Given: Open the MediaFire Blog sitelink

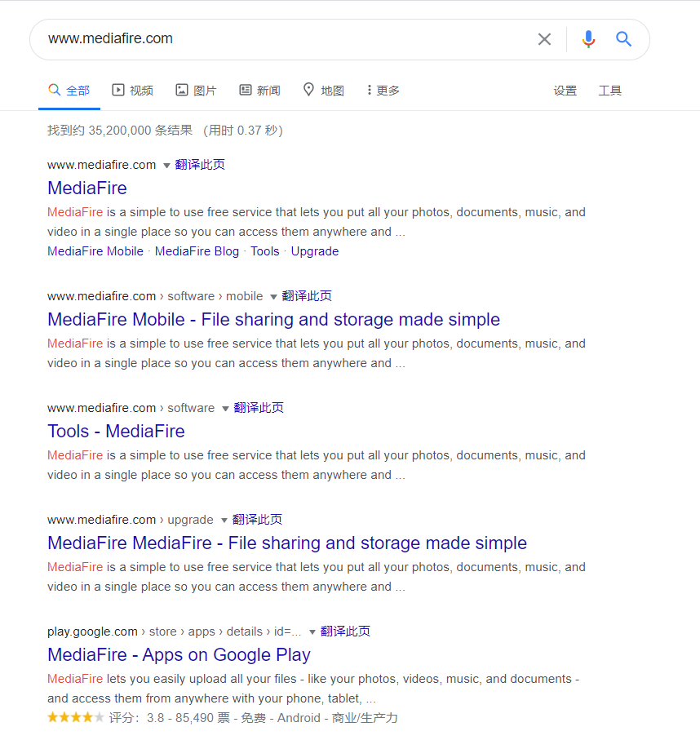Looking at the screenshot, I should click(197, 251).
